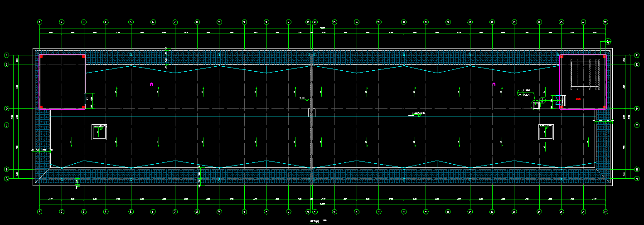This screenshot has width=644, height=225.
Task: Click the red text label inside the right room
Action: coord(578,98)
